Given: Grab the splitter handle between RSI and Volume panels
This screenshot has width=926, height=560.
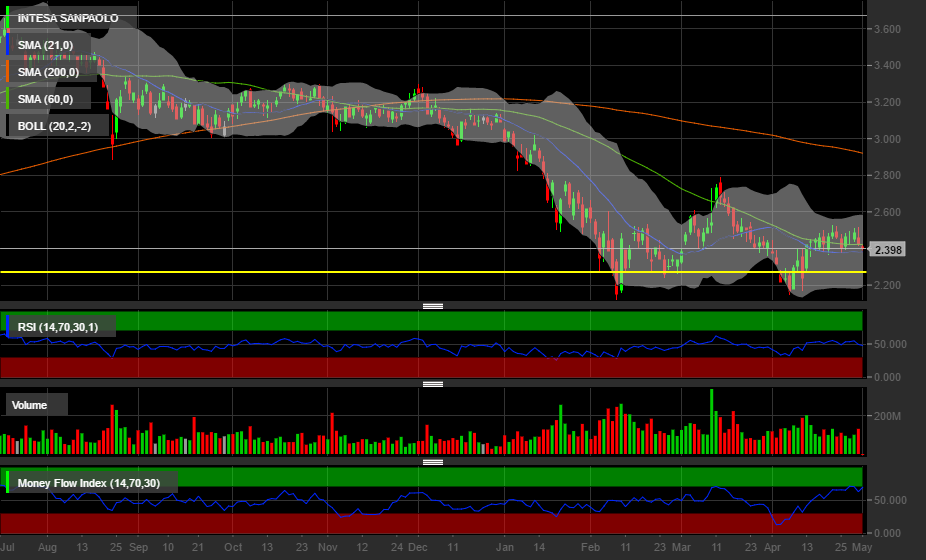Looking at the screenshot, I should 433,384.
